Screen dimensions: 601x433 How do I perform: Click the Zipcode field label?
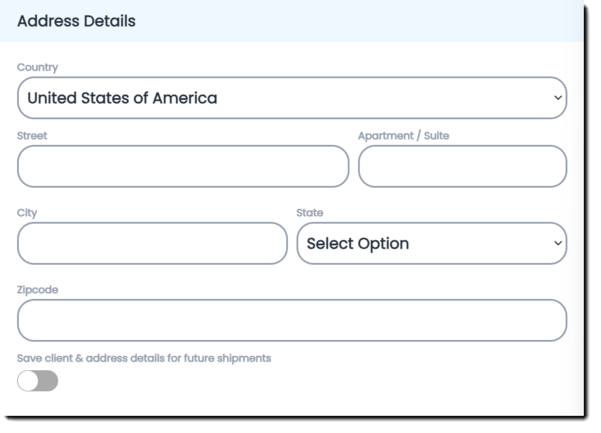pos(39,290)
